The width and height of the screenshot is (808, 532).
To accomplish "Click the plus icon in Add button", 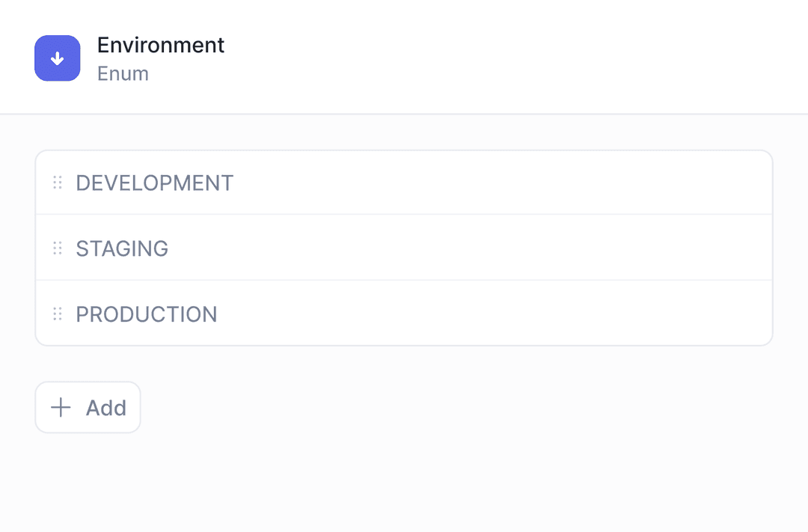I will pos(61,408).
